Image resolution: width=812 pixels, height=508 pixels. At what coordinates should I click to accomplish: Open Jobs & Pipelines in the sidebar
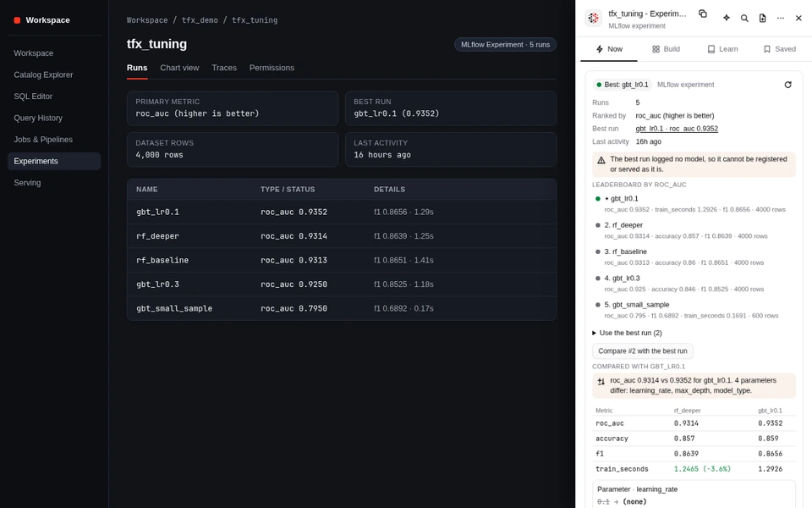(x=54, y=140)
